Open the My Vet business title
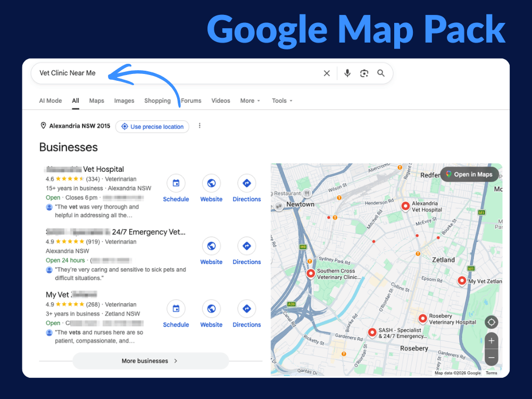The width and height of the screenshot is (532, 399). tap(71, 295)
